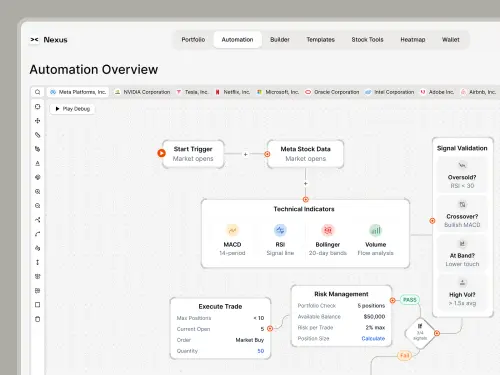Click the If node's right connector
Image resolution: width=500 pixels, height=375 pixels.
(x=437, y=333)
